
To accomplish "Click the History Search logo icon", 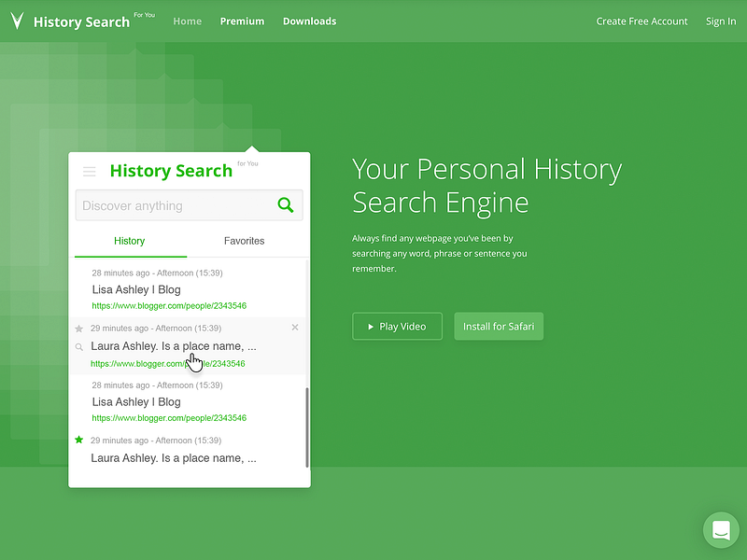I will pos(16,21).
